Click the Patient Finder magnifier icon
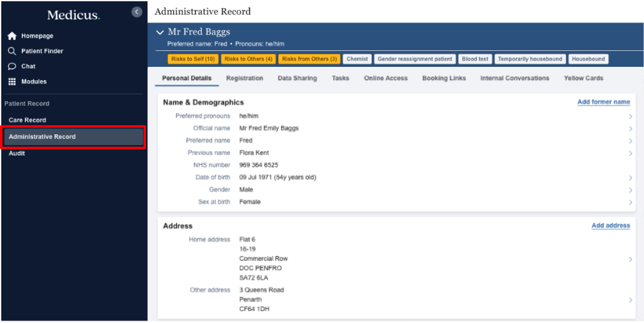 [12, 52]
